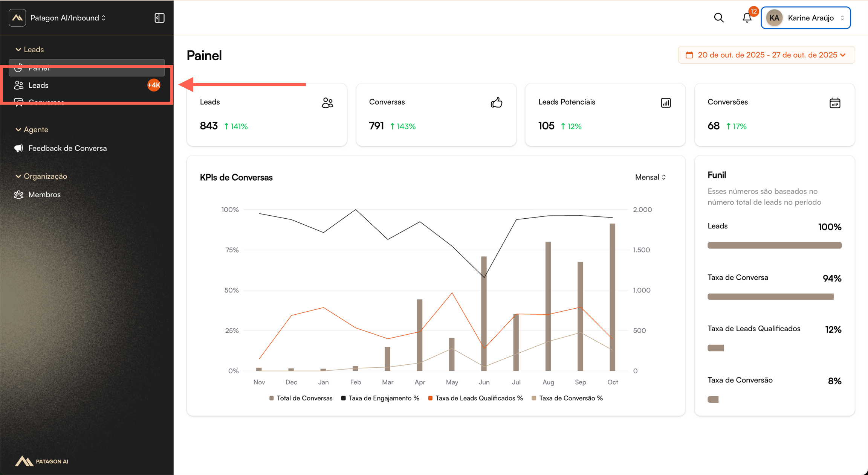The width and height of the screenshot is (868, 475).
Task: Go to Membros page
Action: point(44,195)
